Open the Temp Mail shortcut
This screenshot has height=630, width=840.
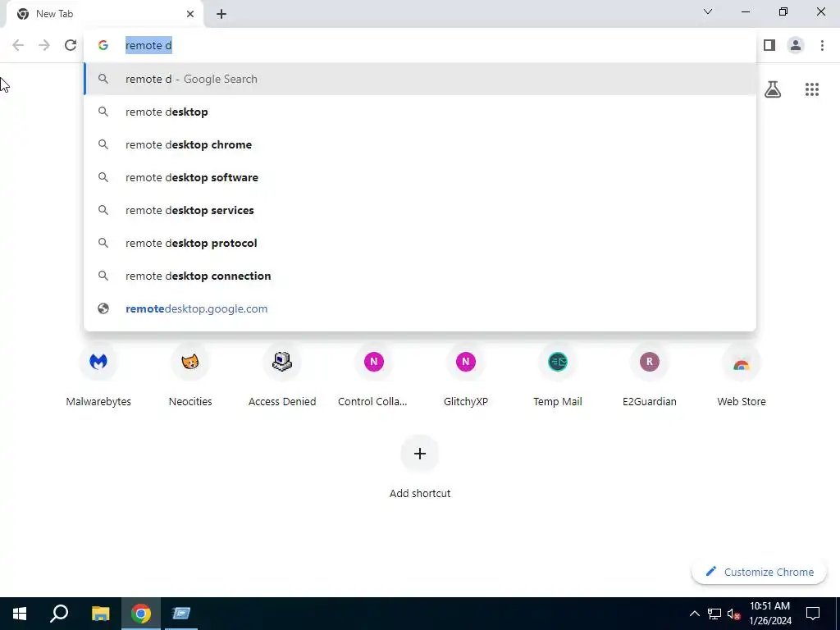coord(558,375)
